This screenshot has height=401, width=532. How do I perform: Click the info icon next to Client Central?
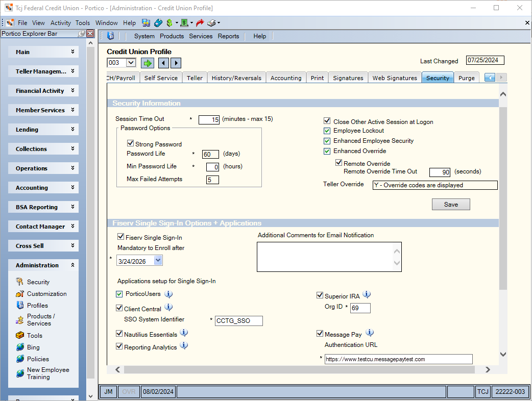coord(168,307)
